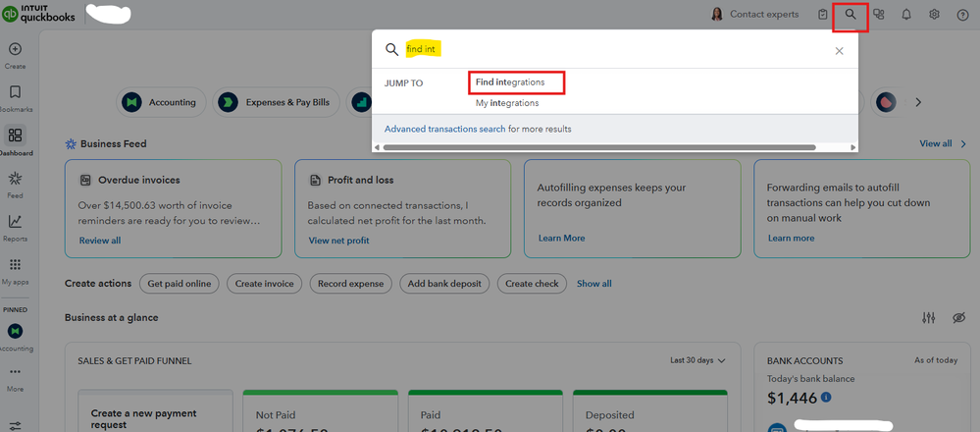This screenshot has width=980, height=432.
Task: Expand the Last 30 days dropdown
Action: click(697, 360)
